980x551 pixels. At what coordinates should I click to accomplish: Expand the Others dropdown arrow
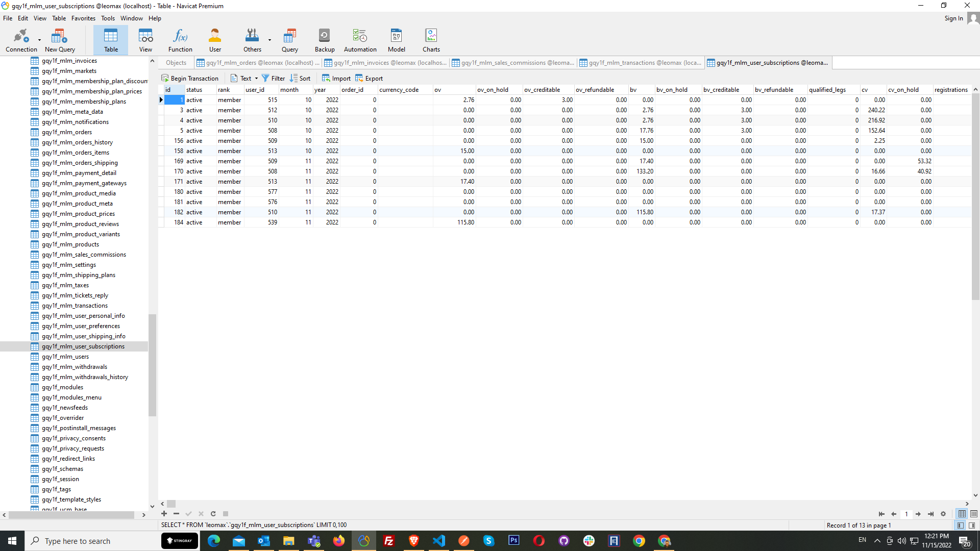pyautogui.click(x=269, y=40)
